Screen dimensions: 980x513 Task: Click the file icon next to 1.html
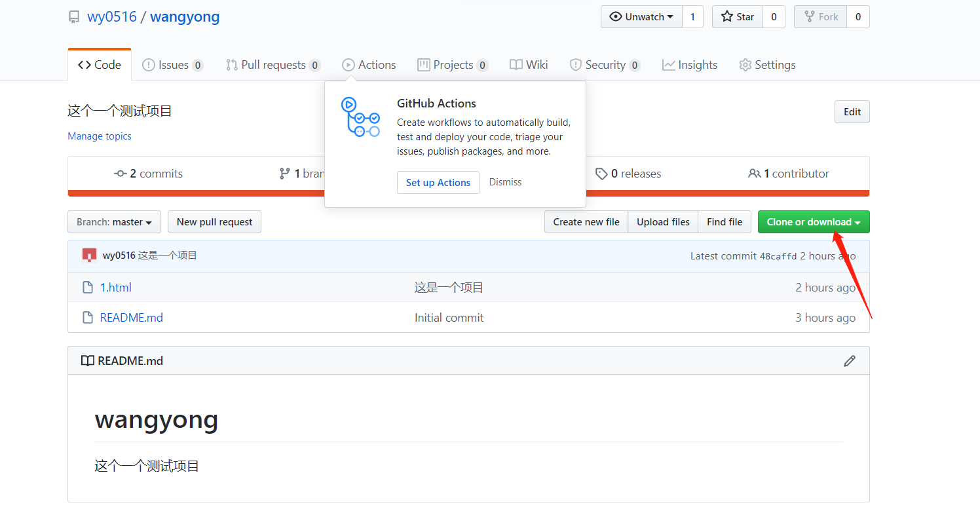(88, 288)
